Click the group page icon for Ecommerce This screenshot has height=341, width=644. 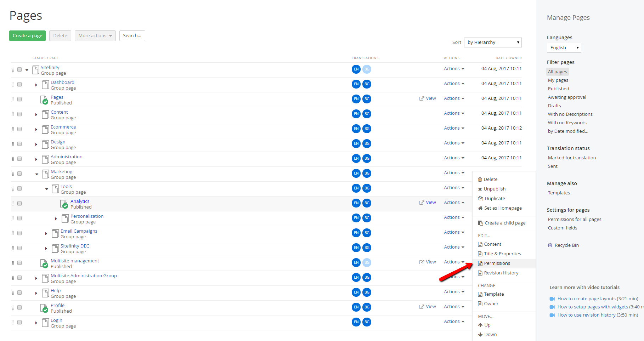pyautogui.click(x=45, y=130)
